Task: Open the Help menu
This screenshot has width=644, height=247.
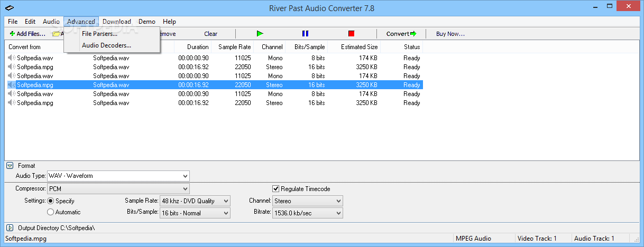Action: point(169,22)
